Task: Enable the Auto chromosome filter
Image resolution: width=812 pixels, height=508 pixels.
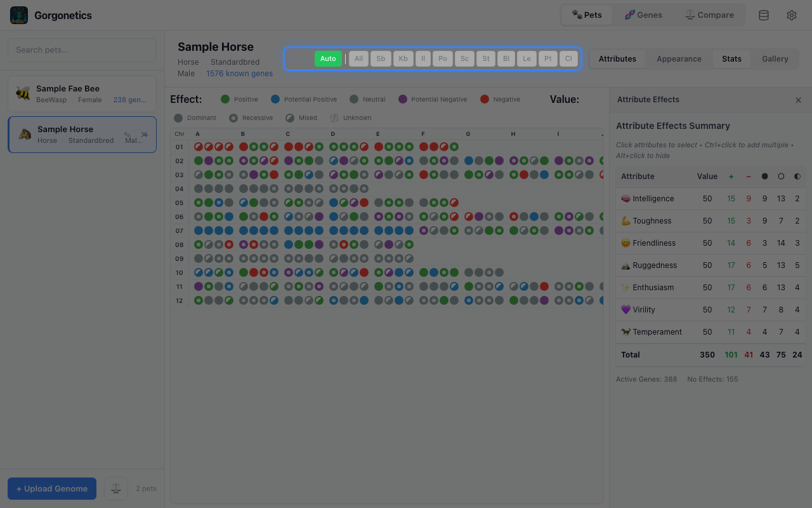Action: [x=328, y=58]
